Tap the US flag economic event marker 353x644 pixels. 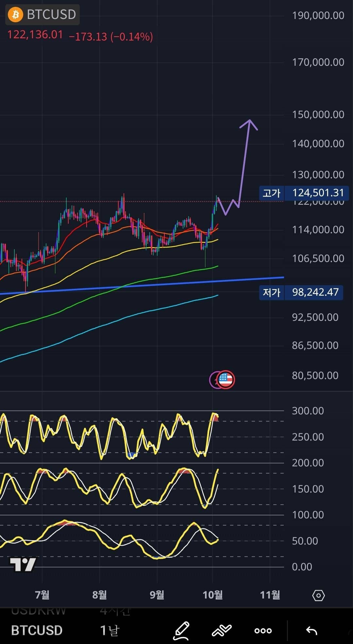click(226, 380)
